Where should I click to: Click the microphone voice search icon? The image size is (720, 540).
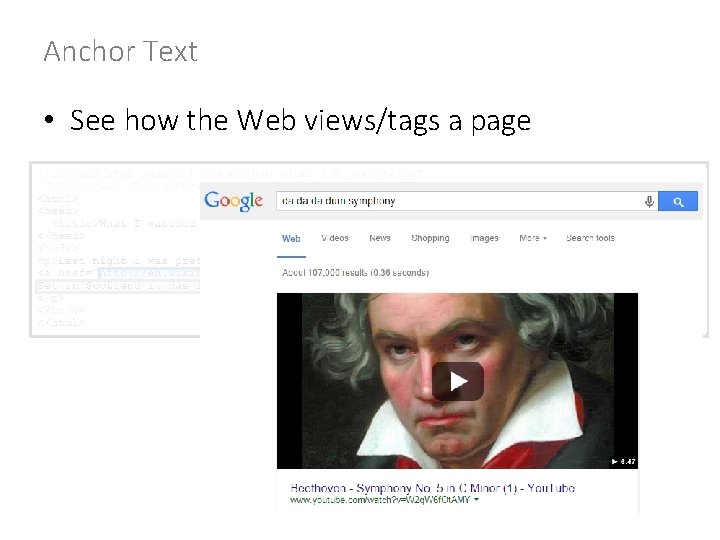point(649,202)
